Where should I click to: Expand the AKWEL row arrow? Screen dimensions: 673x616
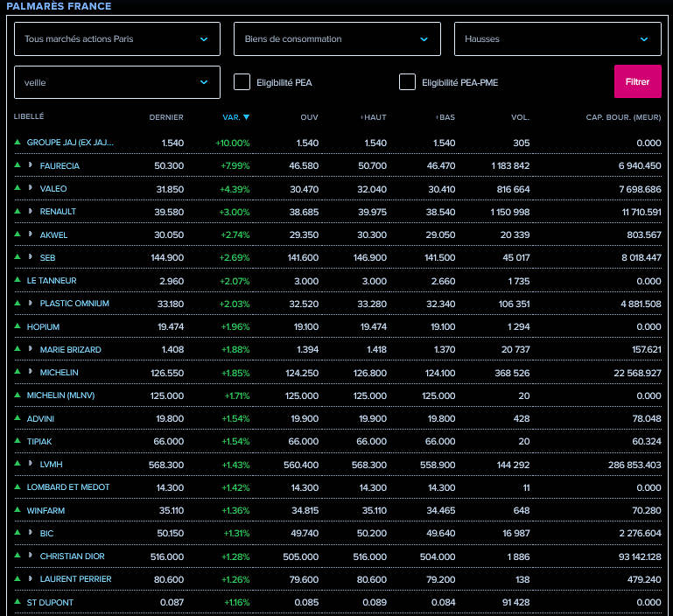pos(30,234)
